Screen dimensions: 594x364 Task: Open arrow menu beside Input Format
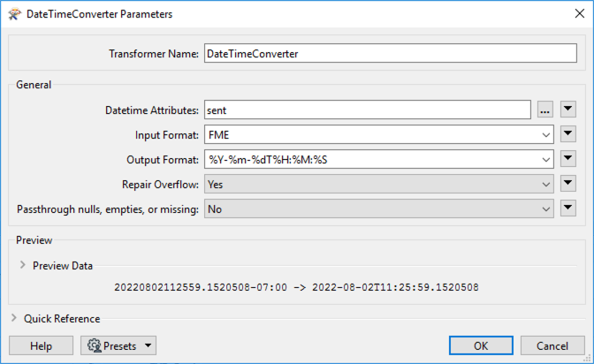coord(568,134)
